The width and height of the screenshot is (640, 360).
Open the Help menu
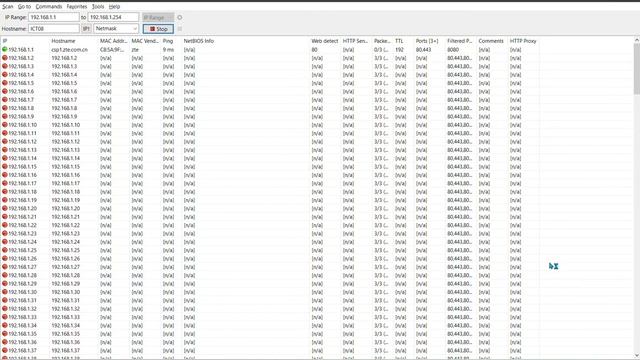coord(114,7)
